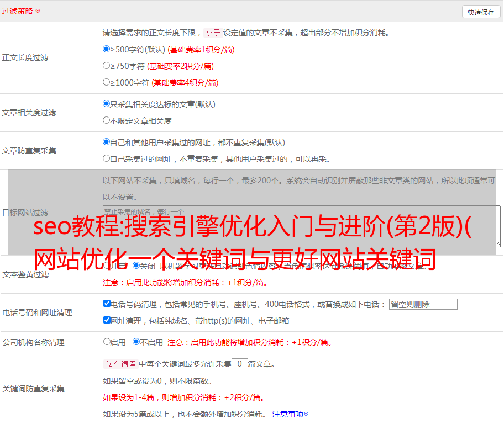Click the article count field showing 0
This screenshot has height=424, width=504.
(x=239, y=364)
